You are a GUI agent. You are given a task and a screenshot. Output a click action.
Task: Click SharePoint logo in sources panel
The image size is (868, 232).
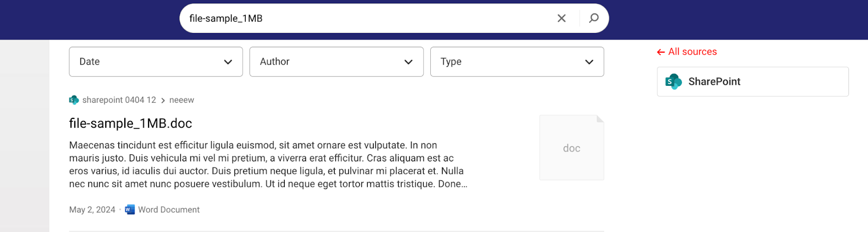[x=673, y=81]
